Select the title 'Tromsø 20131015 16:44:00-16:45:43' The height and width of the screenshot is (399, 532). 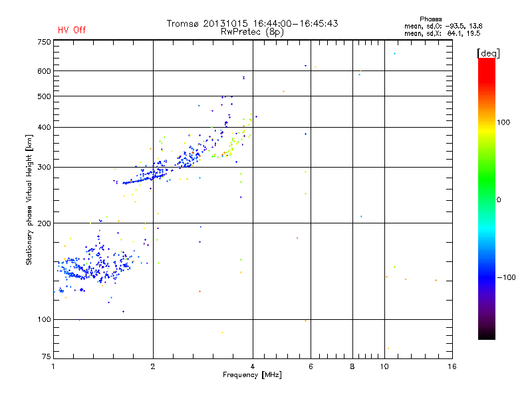click(252, 23)
